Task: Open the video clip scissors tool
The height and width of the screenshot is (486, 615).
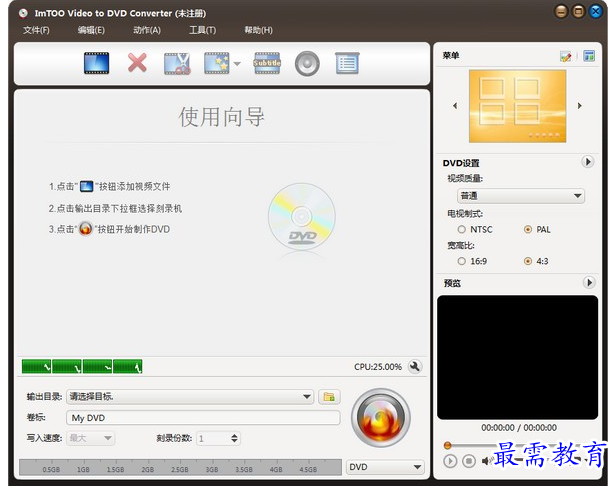Action: point(177,64)
